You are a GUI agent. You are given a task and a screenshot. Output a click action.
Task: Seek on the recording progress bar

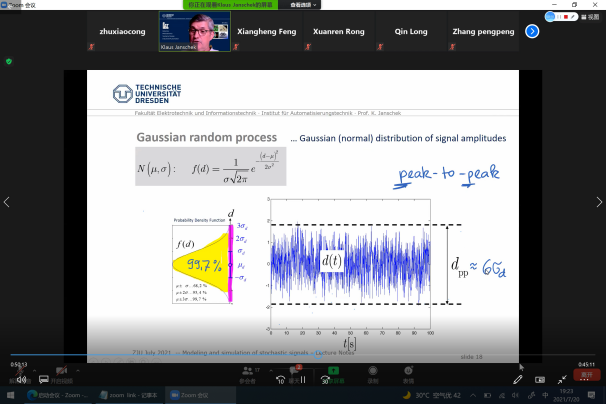(300, 355)
